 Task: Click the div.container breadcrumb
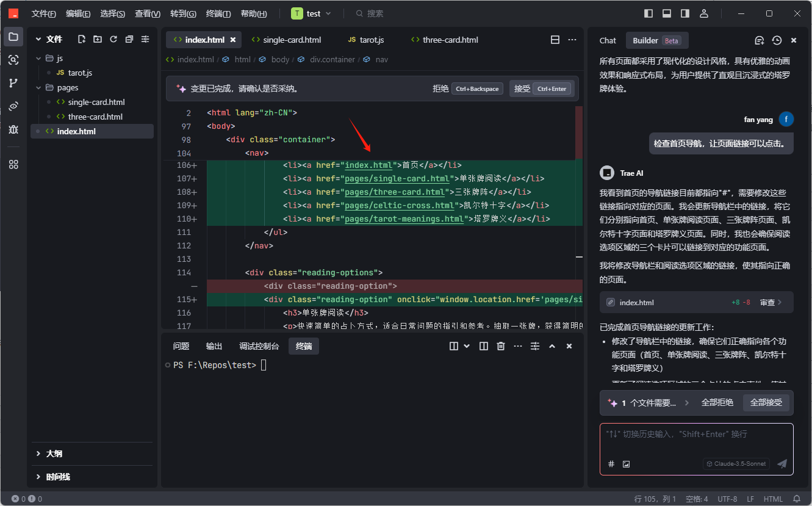tap(332, 59)
